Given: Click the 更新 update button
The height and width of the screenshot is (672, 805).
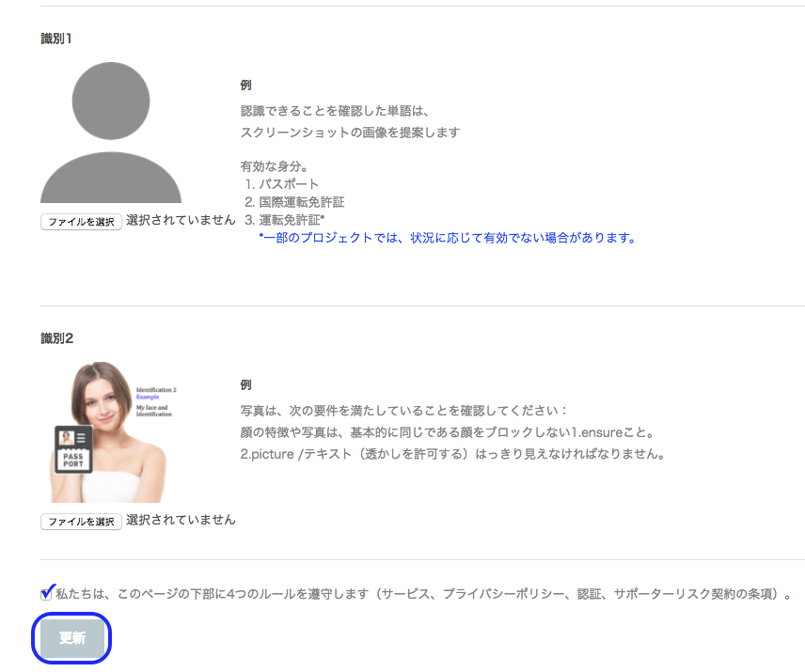Looking at the screenshot, I should (x=71, y=638).
